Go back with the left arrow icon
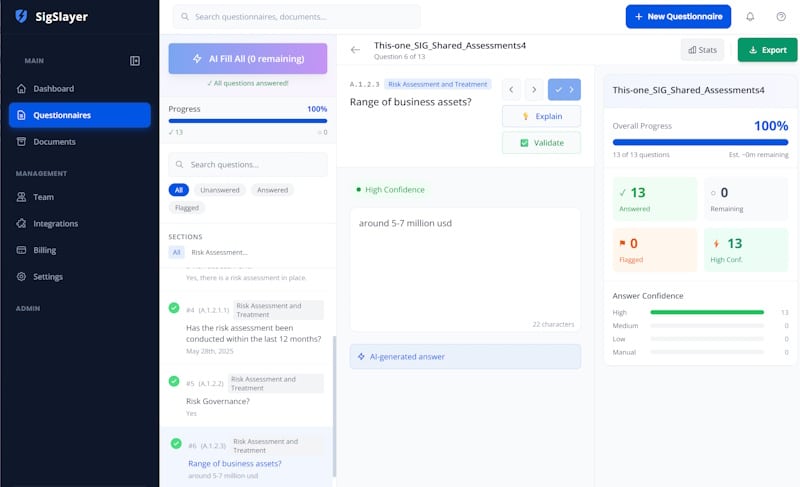 (356, 49)
